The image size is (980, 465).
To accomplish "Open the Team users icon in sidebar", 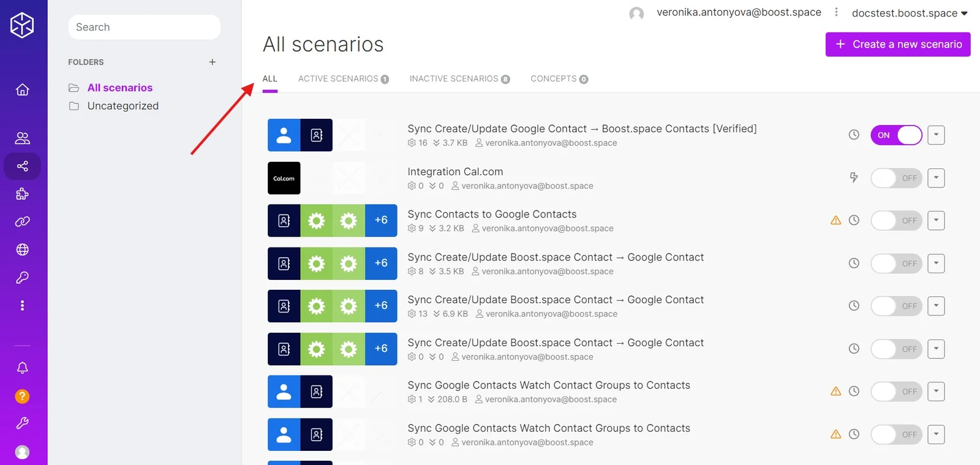I will (x=23, y=138).
